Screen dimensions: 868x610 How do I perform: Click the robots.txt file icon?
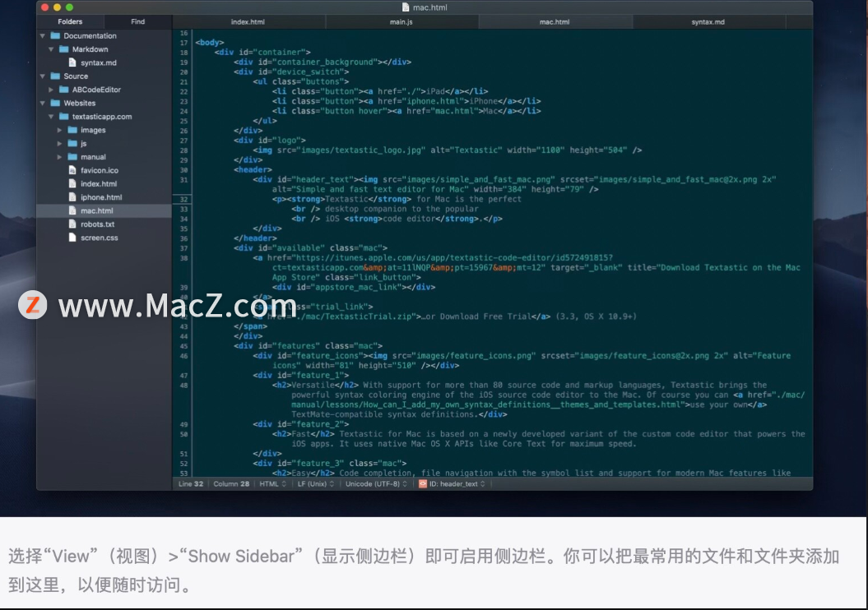[x=72, y=224]
